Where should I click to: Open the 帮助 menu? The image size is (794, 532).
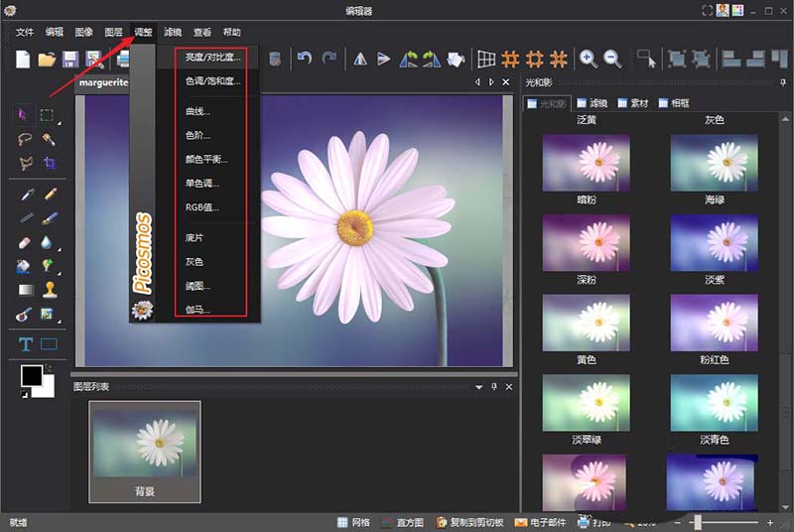pos(232,32)
